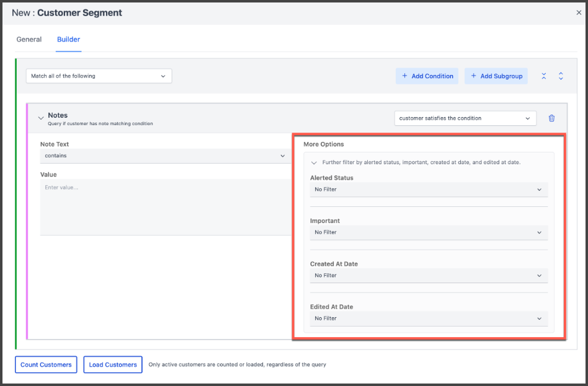Open the Edited At Date dropdown

[x=429, y=318]
